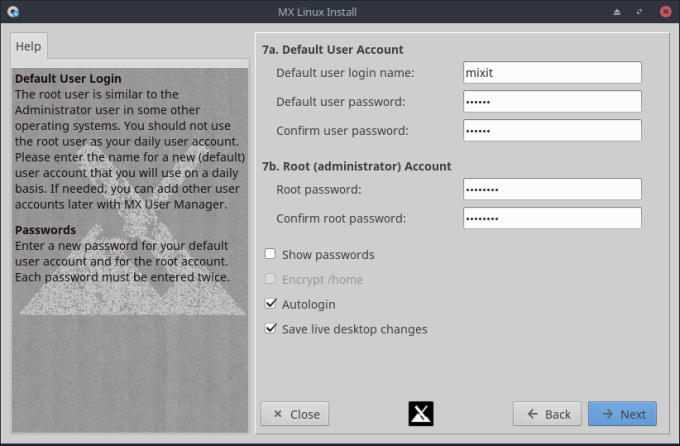Click the 'MX Linux Install' window title
This screenshot has height=446, width=680.
[x=317, y=12]
